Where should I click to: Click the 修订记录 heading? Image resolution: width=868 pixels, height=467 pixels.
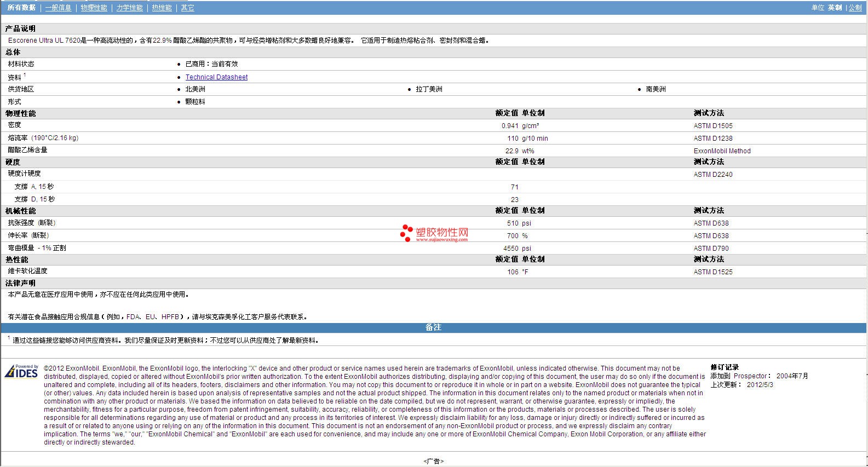[725, 367]
